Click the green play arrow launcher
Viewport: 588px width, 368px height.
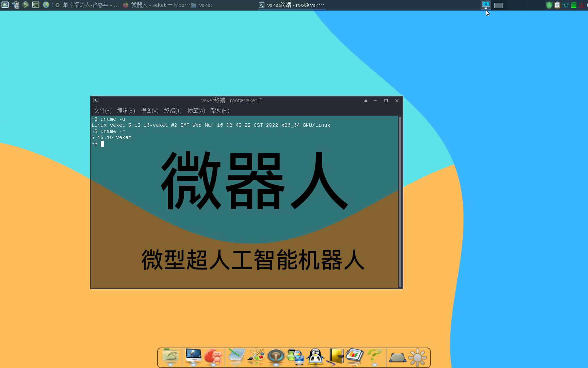click(x=26, y=5)
